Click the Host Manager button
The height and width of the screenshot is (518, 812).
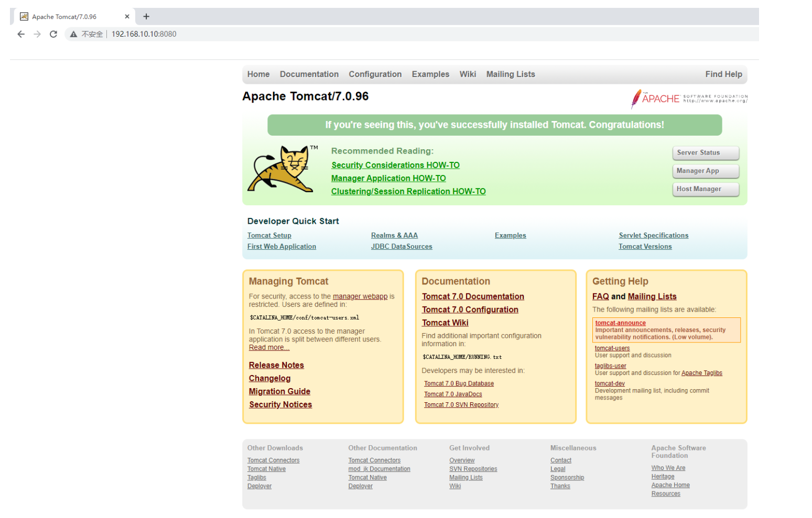click(706, 189)
